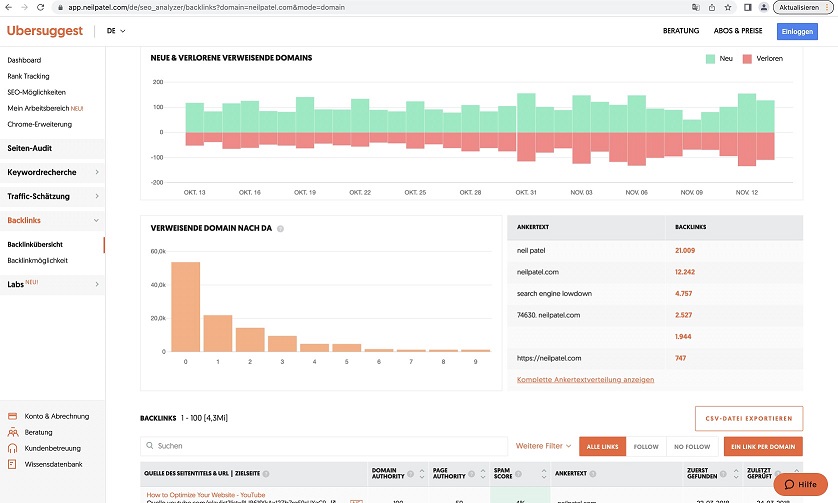Click 'https://neilpatel.com' anchor text
This screenshot has height=503, width=838.
(549, 358)
